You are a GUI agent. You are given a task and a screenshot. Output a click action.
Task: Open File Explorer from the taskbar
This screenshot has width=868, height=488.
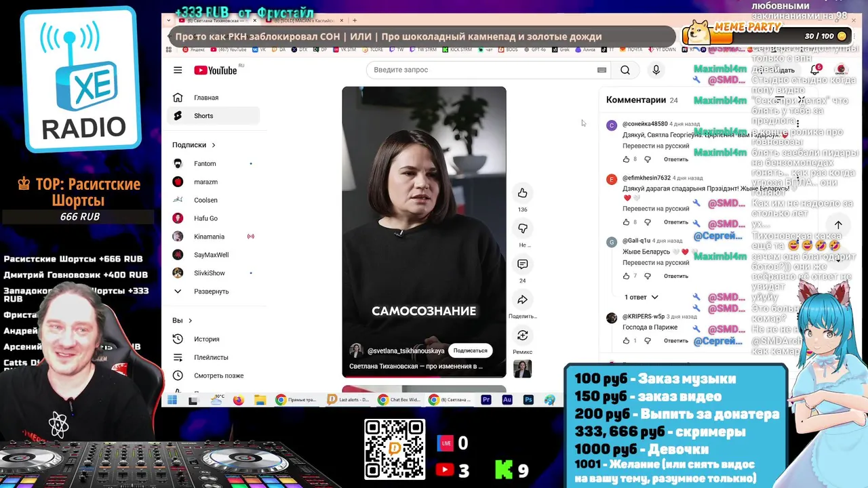tap(260, 400)
